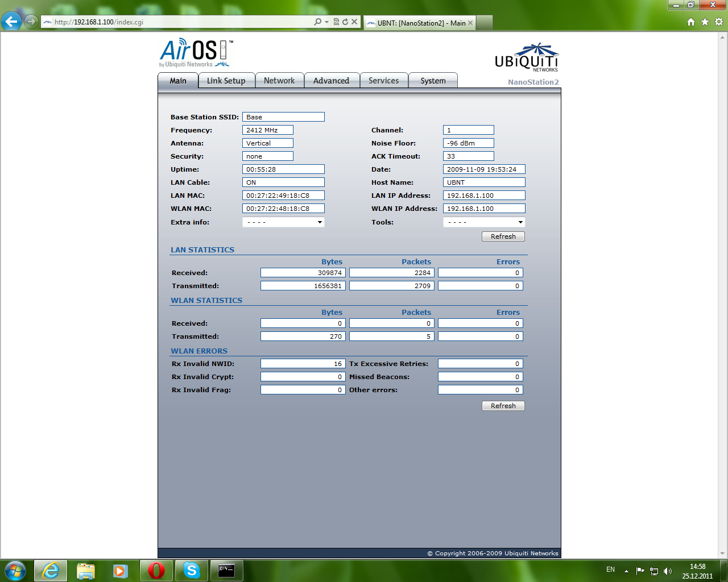Open Favorites with the star icon
The width and height of the screenshot is (728, 582).
tap(705, 22)
